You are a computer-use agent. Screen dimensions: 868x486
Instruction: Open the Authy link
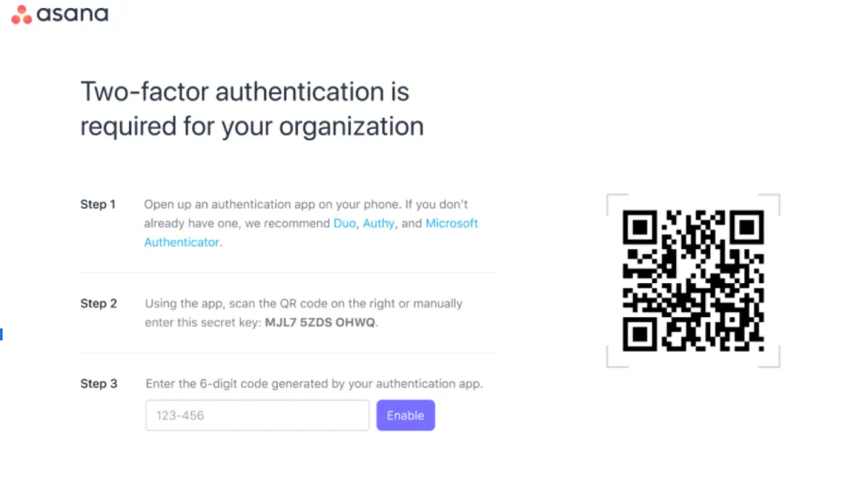click(379, 223)
